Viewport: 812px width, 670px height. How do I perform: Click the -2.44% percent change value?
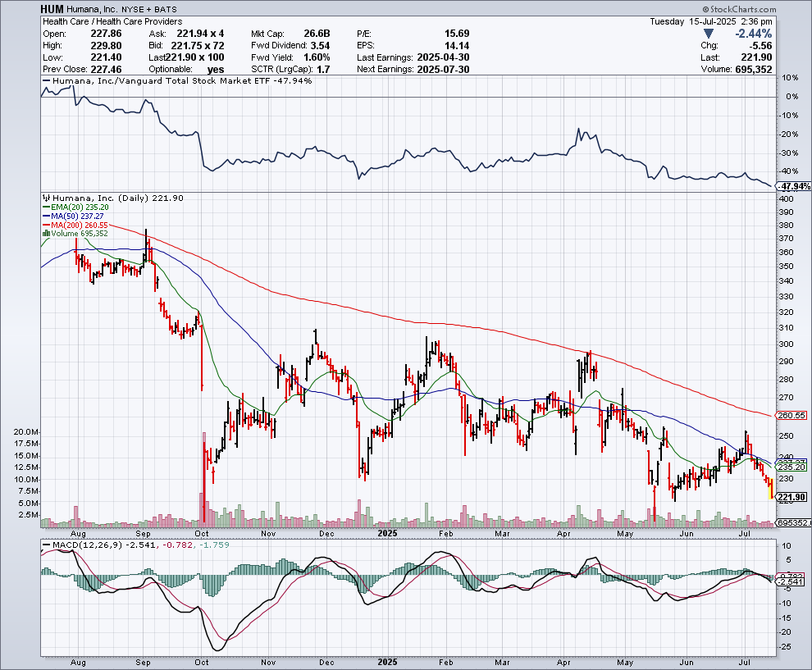[x=754, y=34]
